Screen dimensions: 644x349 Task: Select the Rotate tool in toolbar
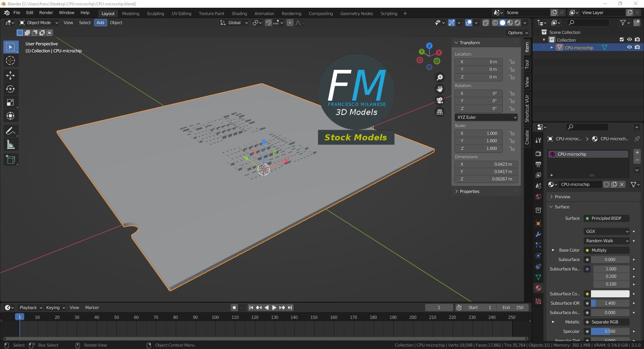(10, 89)
